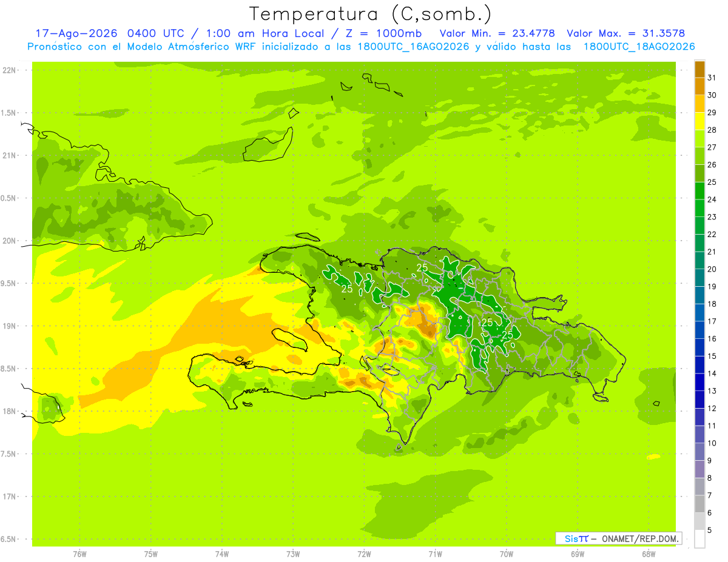
Task: Click the '21N' latitude label
Action: pyautogui.click(x=8, y=155)
